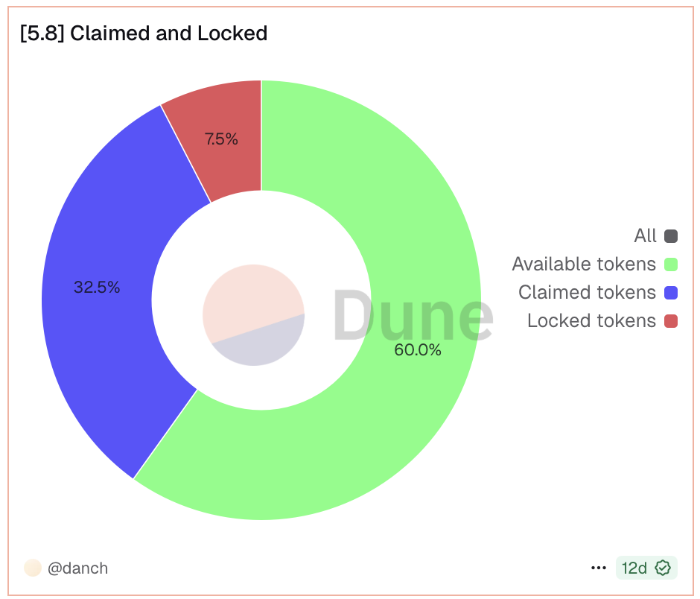Hide the Claimed tokens series
The width and height of the screenshot is (700, 599).
click(x=587, y=292)
